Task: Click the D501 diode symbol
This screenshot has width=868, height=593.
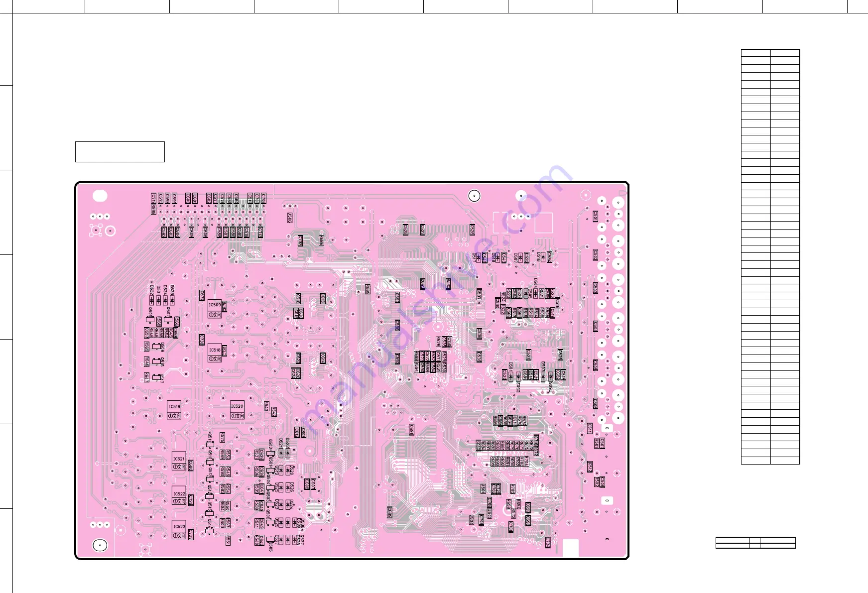Action: coord(511,376)
